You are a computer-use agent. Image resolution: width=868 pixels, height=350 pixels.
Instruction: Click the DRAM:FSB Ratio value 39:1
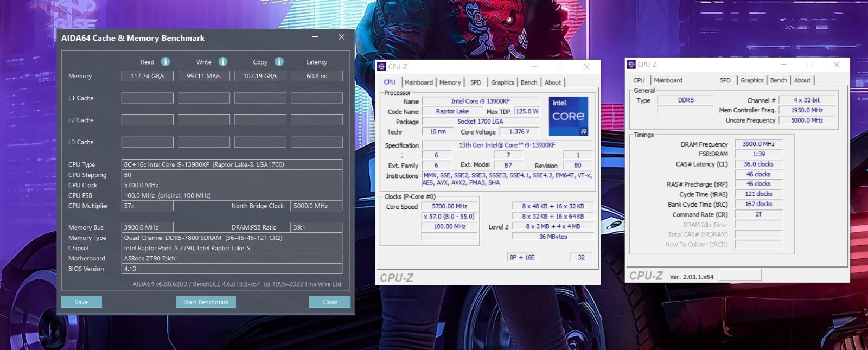coord(317,227)
